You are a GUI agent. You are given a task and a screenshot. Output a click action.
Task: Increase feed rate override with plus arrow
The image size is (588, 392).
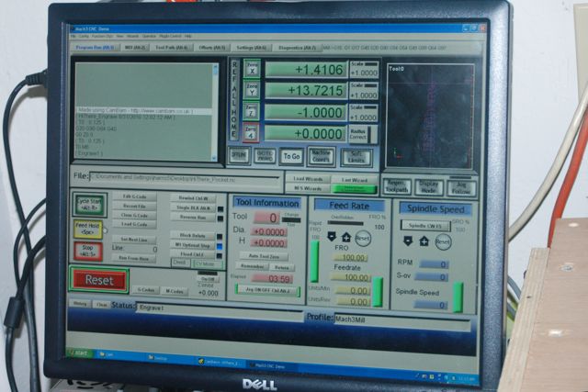[x=346, y=237]
